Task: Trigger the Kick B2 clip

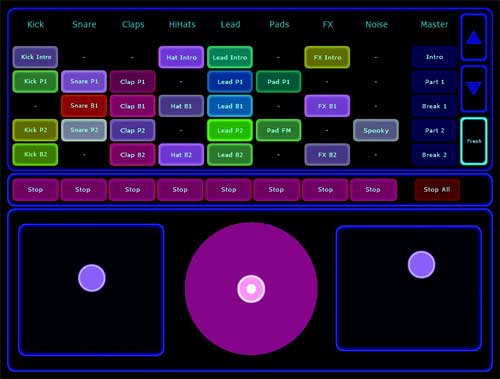Action: (x=35, y=154)
